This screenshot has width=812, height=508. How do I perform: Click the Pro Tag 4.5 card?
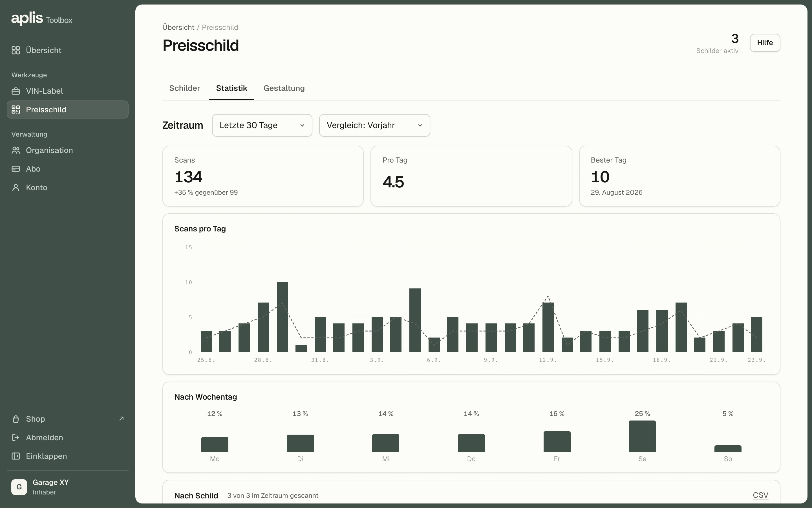coord(471,176)
